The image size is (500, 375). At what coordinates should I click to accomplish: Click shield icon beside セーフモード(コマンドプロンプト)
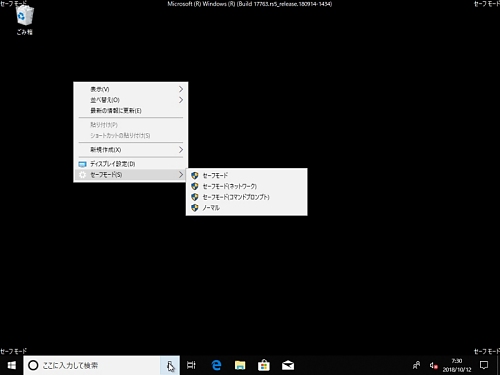click(195, 197)
